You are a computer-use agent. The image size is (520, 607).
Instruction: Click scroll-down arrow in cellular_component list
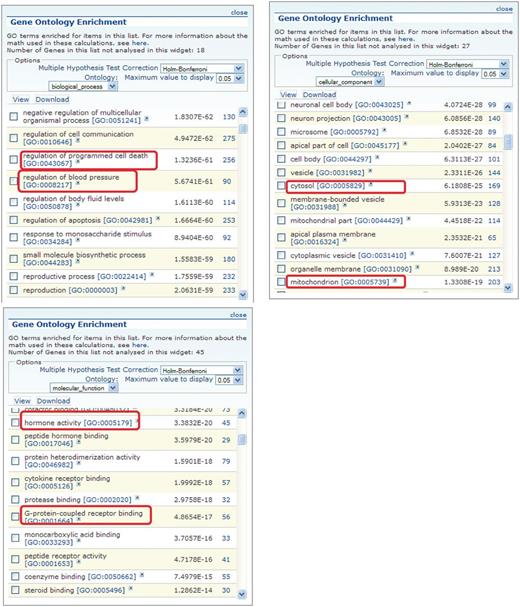click(x=508, y=288)
